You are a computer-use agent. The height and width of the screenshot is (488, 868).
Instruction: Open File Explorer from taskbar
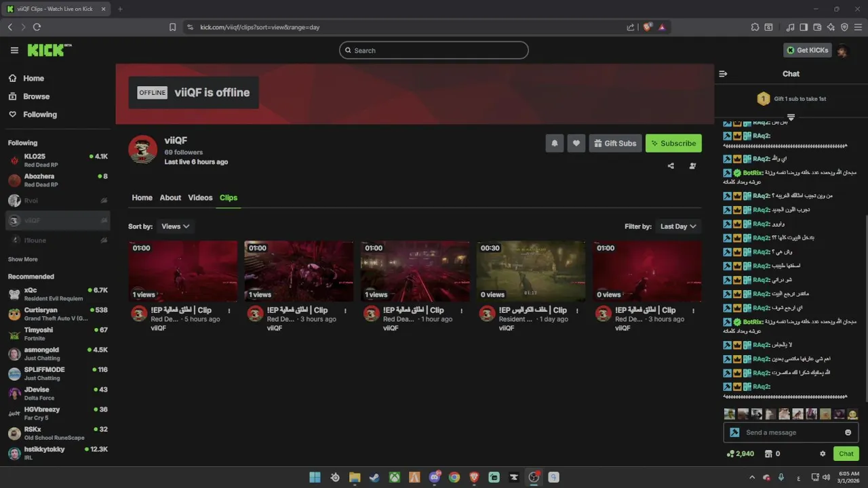(355, 477)
